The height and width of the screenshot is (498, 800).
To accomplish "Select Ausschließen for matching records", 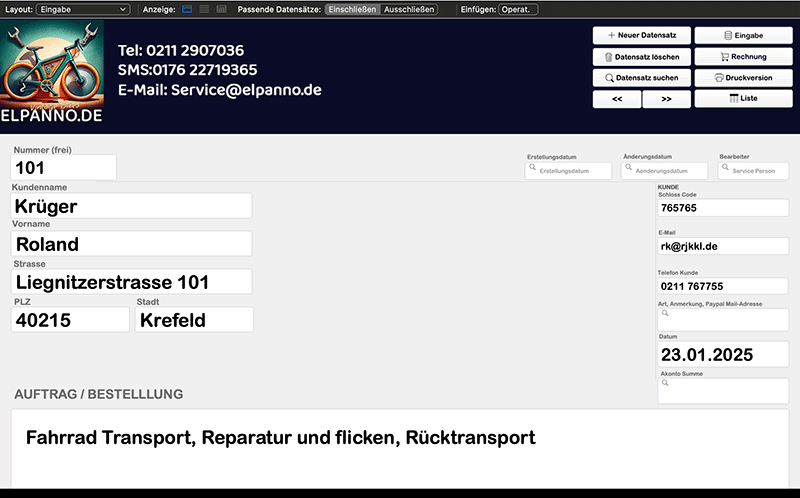I will point(409,9).
